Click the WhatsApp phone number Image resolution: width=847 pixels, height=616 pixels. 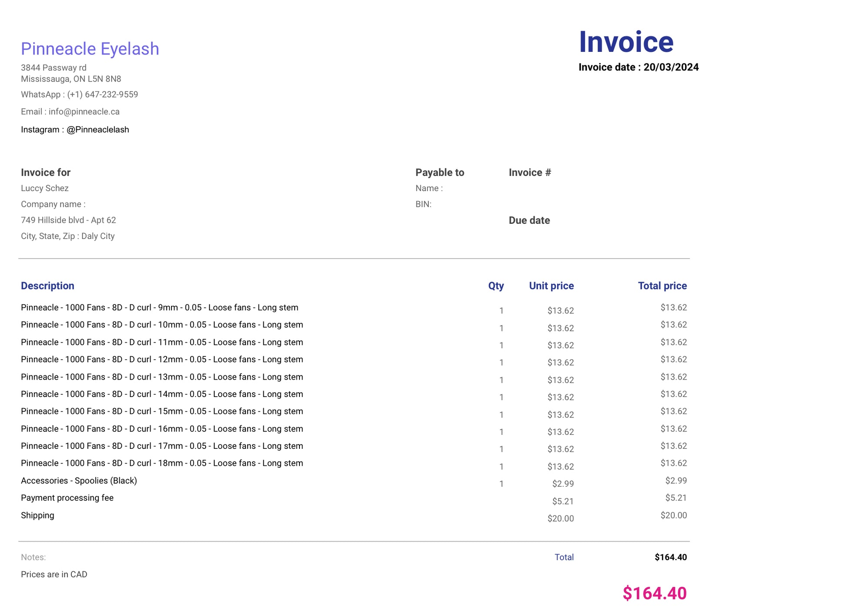click(102, 94)
